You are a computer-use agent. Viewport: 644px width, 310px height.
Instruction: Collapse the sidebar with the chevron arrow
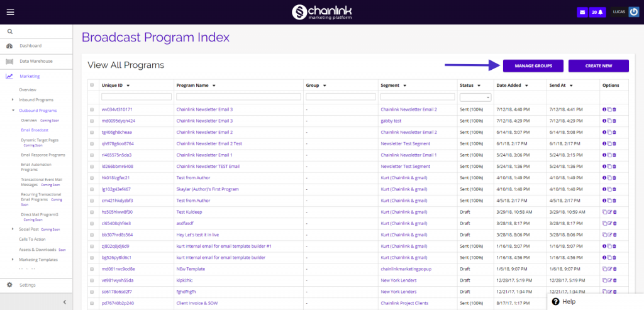click(x=65, y=302)
